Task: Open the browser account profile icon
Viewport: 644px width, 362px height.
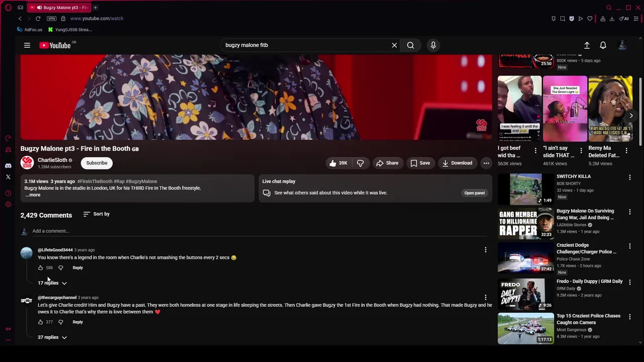Action: 603,19
